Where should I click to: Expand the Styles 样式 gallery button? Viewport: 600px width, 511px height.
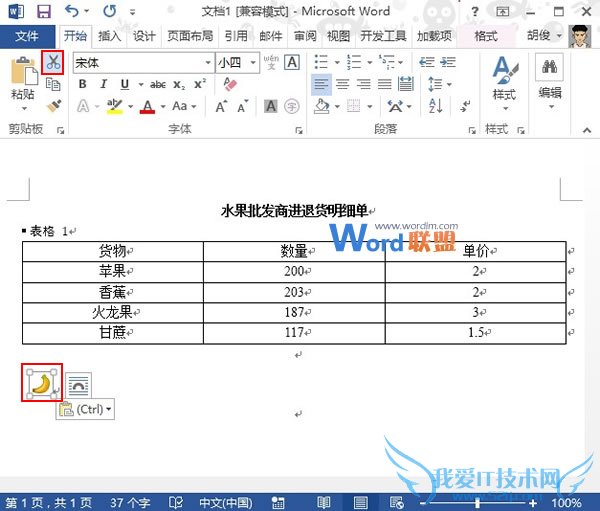point(505,85)
